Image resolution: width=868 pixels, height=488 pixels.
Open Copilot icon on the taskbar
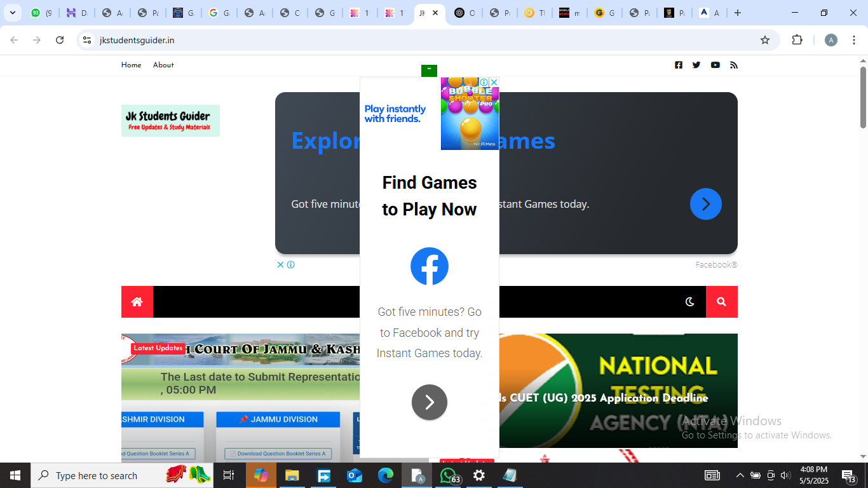pyautogui.click(x=261, y=475)
